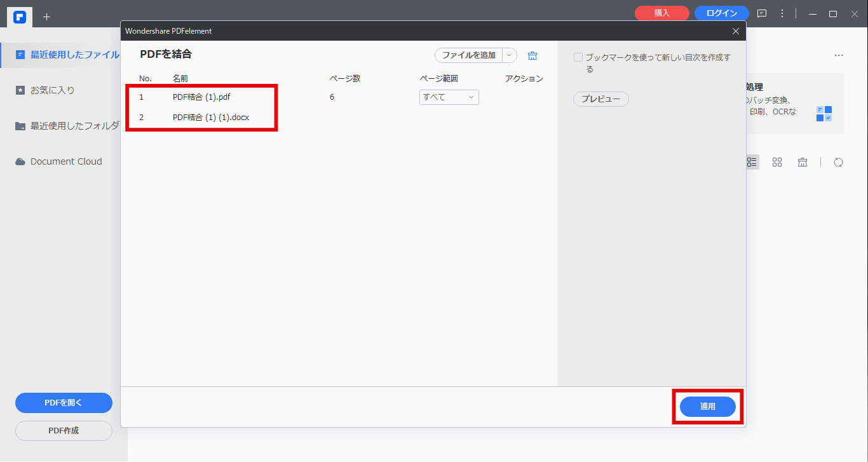This screenshot has height=462, width=868.
Task: Click the 適用 button
Action: pyautogui.click(x=707, y=407)
